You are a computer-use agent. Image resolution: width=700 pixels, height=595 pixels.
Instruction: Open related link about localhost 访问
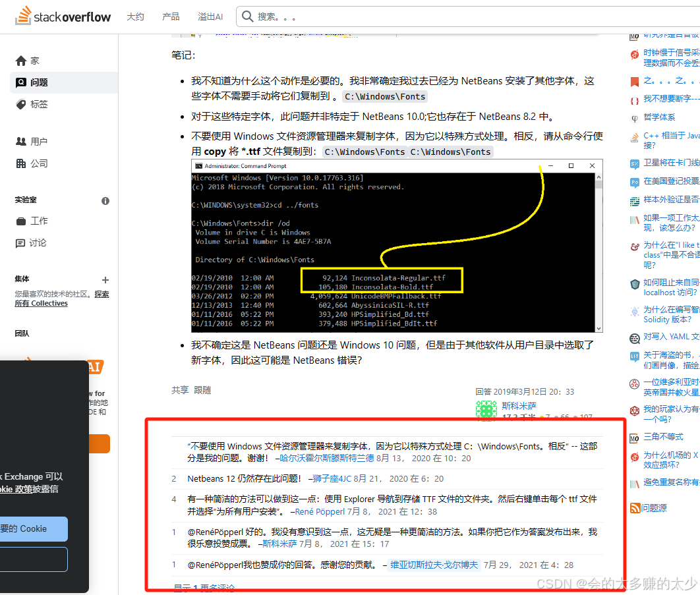[672, 287]
